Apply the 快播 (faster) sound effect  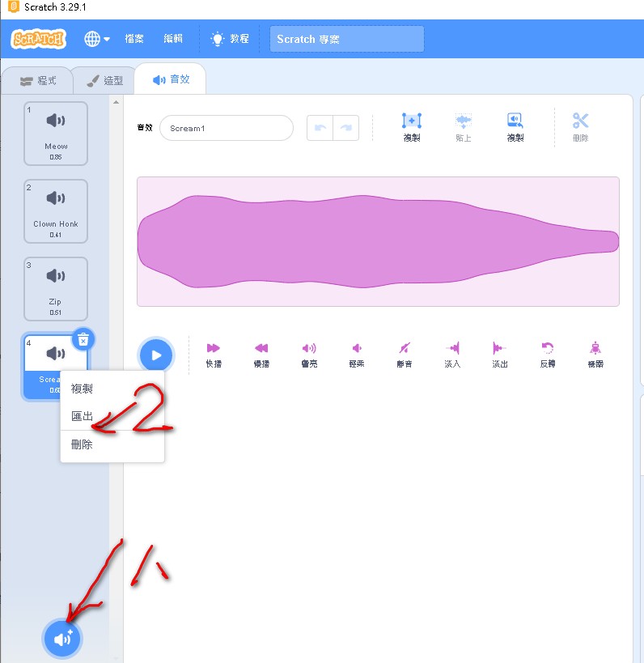tap(214, 353)
